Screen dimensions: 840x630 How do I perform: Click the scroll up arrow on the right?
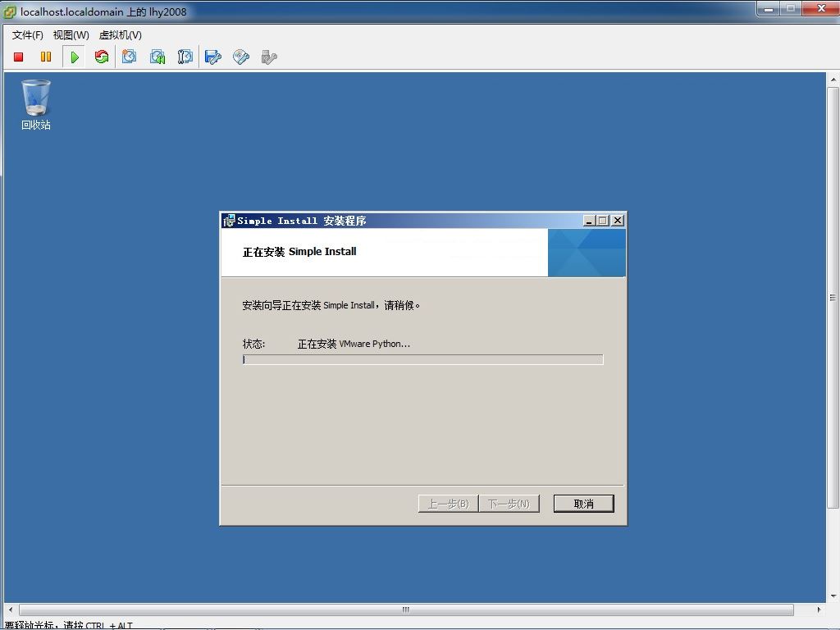(833, 80)
